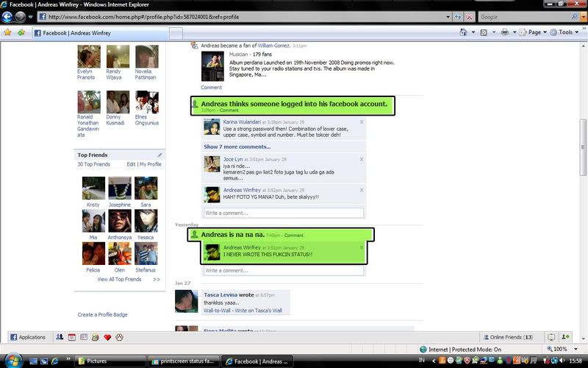Expand the address bar history dropdown
The image size is (588, 368).
click(448, 17)
